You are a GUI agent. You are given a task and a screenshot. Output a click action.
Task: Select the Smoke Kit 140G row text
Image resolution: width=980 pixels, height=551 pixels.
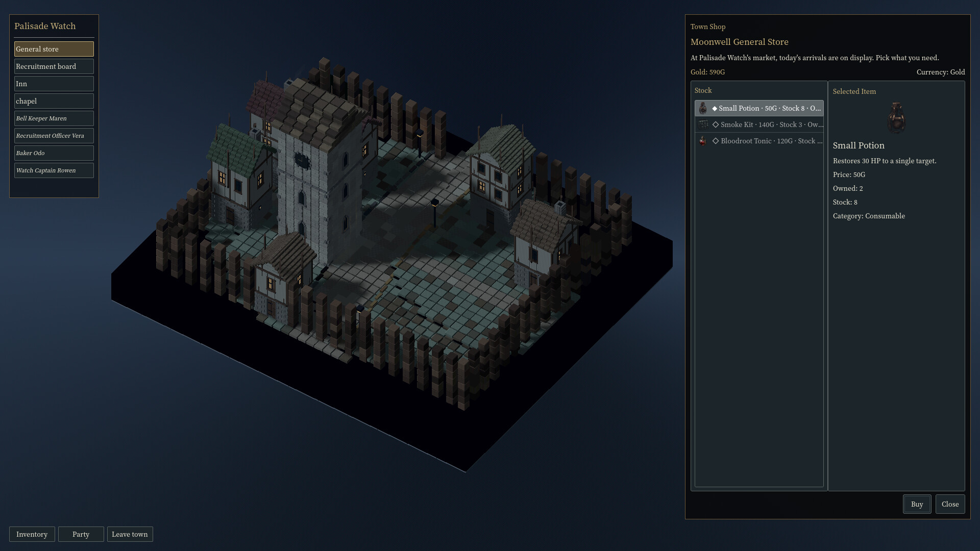point(772,124)
